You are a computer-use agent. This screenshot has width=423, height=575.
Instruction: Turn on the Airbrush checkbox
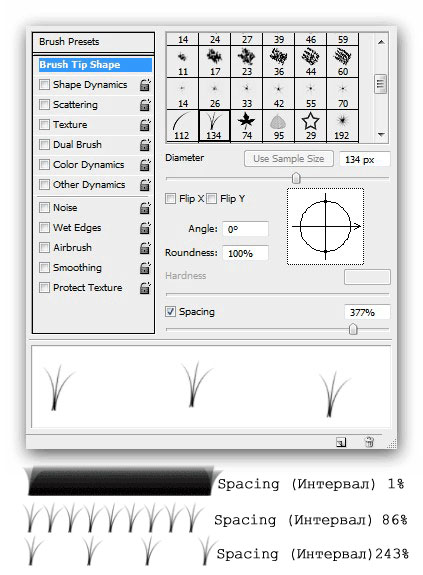pyautogui.click(x=44, y=248)
